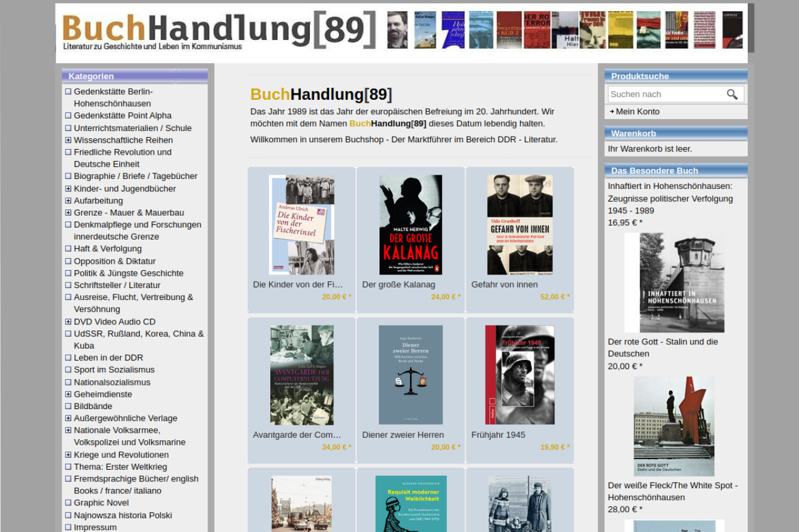Viewport: 799px width, 532px height.
Task: Expand the Außergewöhnliche Verlage category
Action: tap(68, 418)
